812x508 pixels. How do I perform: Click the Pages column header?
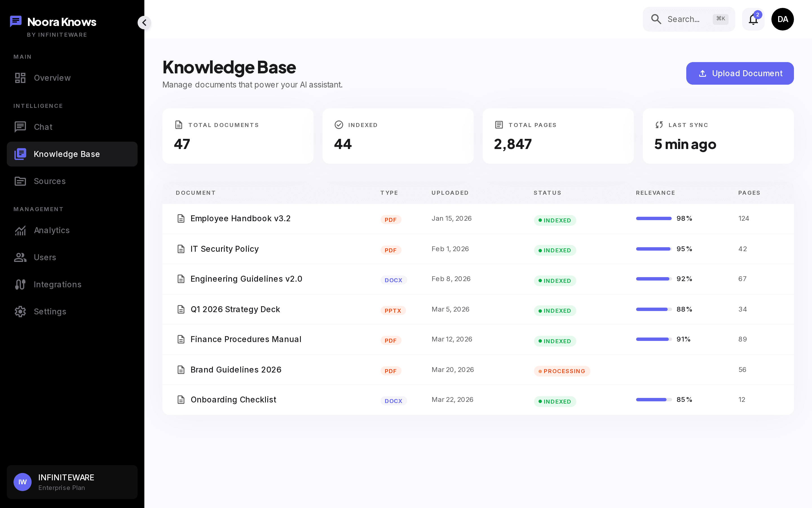[x=749, y=193]
